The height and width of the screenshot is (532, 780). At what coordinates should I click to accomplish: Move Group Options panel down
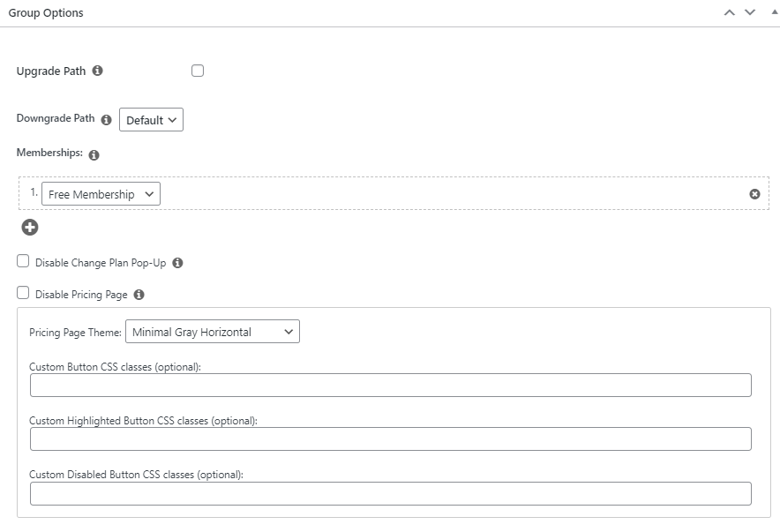tap(750, 12)
